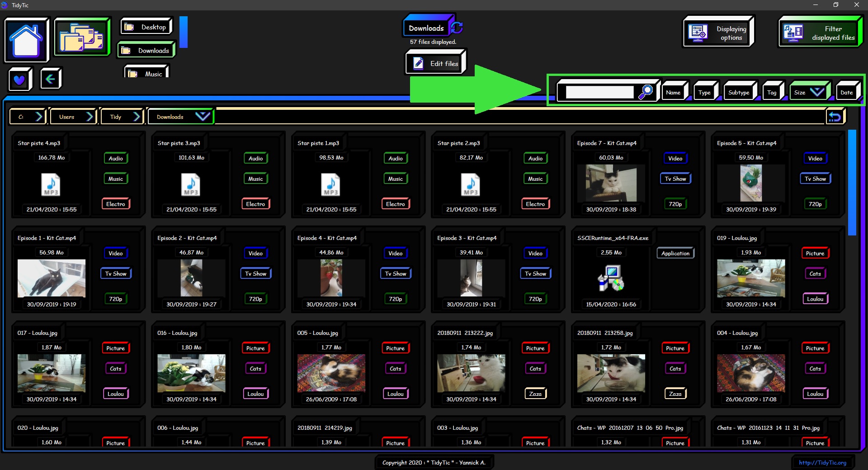Select the Downloads folder shortcut
The image size is (868, 470).
click(x=146, y=51)
